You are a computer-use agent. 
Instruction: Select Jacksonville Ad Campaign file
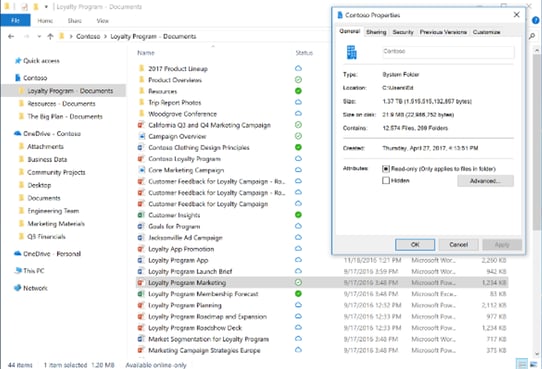click(x=185, y=238)
